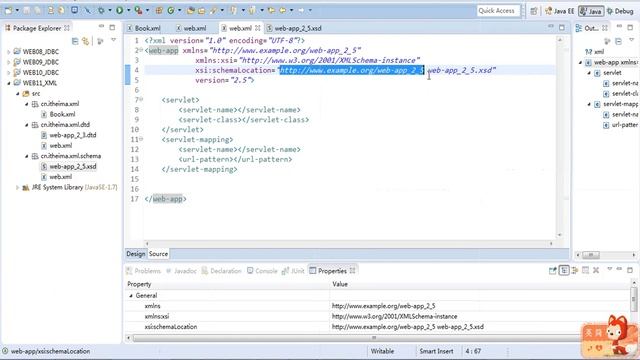Screen dimensions: 640x360
Task: Collapse servlet node in Outline
Action: click(589, 73)
